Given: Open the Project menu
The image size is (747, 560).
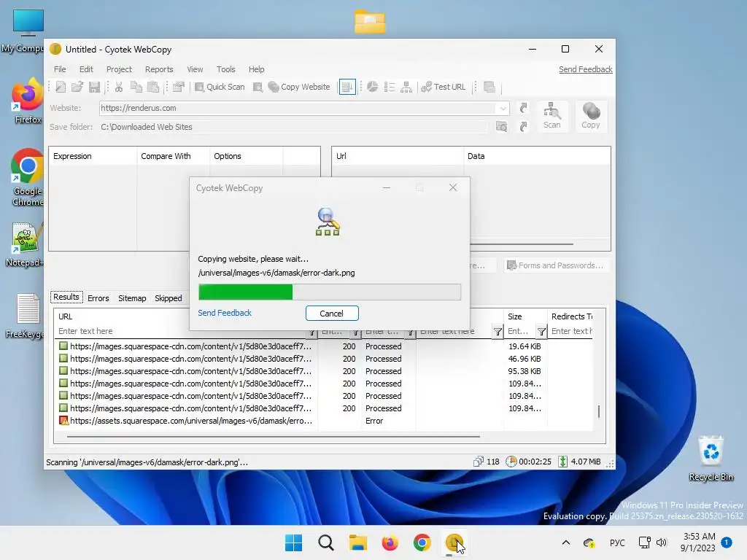Looking at the screenshot, I should click(x=119, y=69).
